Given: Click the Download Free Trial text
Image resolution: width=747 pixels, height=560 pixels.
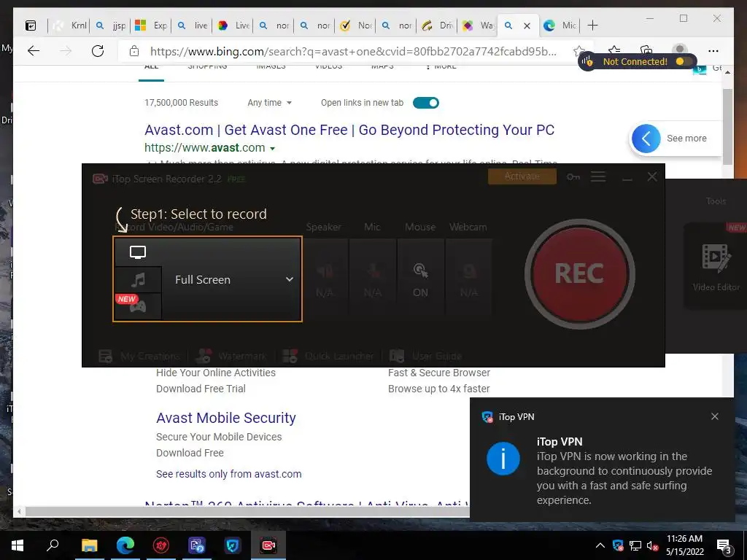Looking at the screenshot, I should [x=201, y=389].
